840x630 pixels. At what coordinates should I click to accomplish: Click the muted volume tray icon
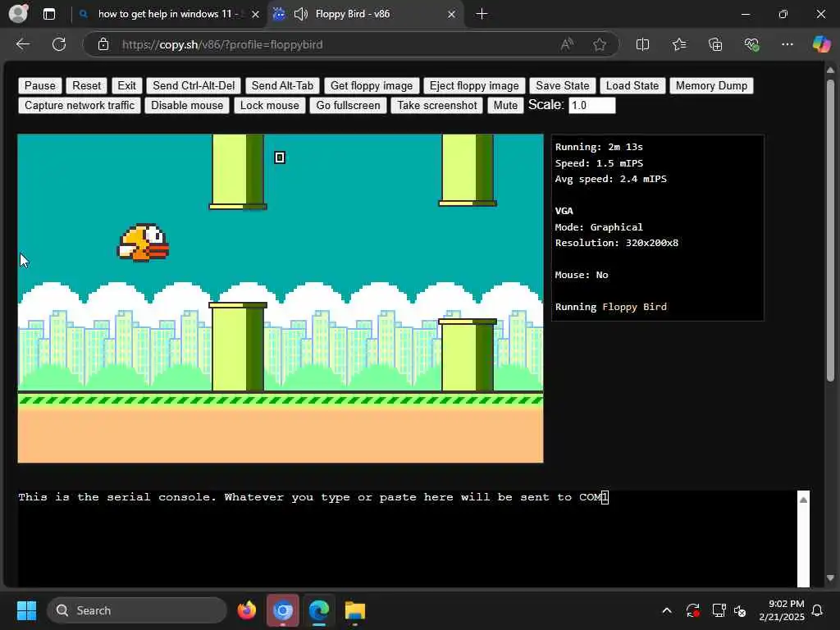point(741,610)
